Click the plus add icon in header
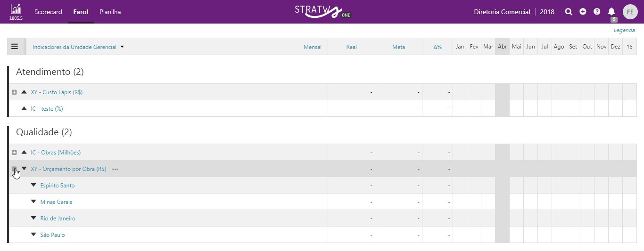 583,12
